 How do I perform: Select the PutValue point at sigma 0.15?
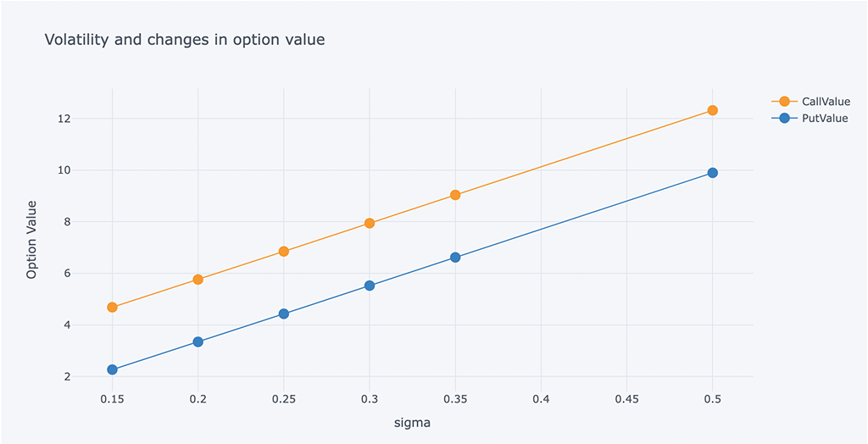tap(112, 369)
